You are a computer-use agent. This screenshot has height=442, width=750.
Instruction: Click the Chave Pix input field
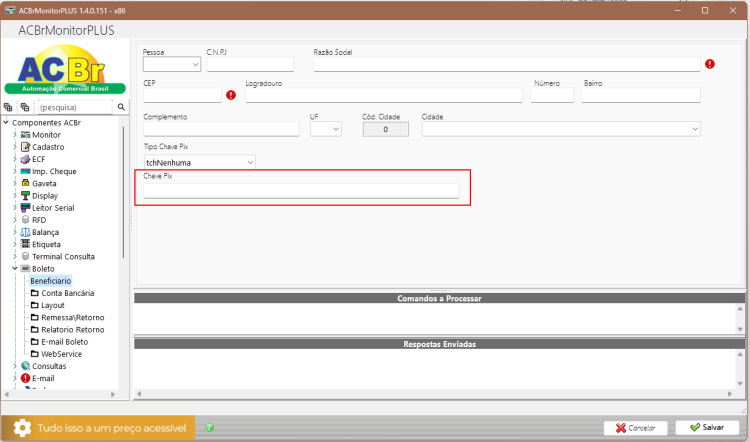(x=301, y=191)
